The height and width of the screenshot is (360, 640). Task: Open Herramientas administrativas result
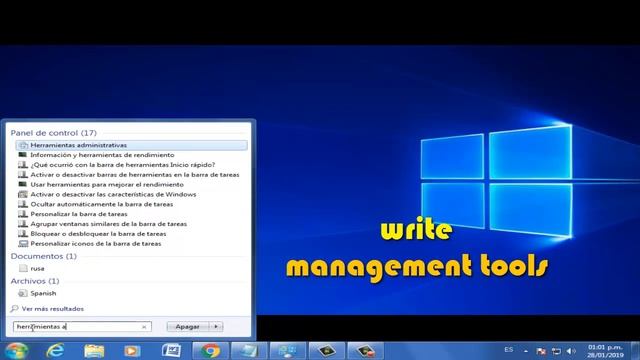pyautogui.click(x=131, y=145)
